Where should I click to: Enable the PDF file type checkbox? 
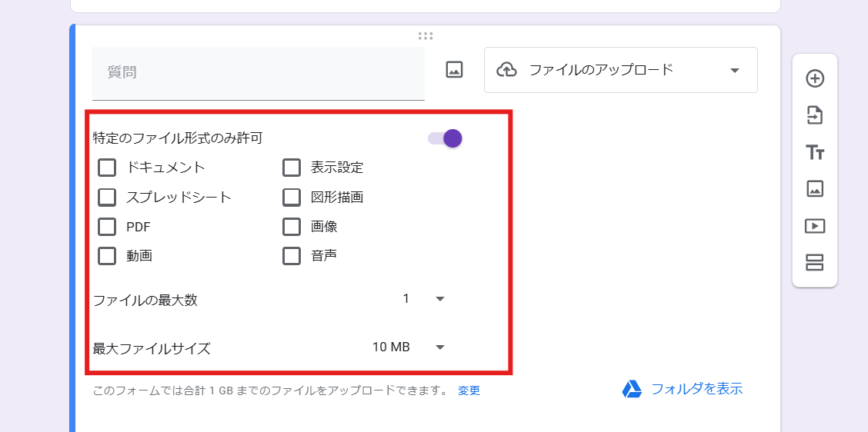point(107,227)
